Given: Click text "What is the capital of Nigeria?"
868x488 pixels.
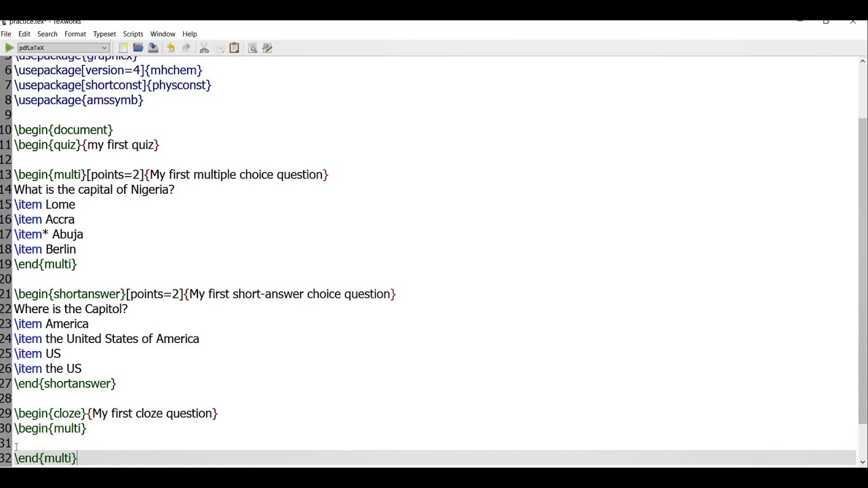Looking at the screenshot, I should coord(94,189).
